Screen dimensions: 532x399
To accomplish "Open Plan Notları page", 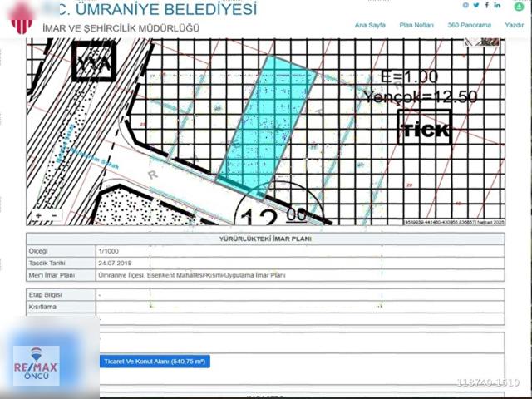I will point(416,25).
